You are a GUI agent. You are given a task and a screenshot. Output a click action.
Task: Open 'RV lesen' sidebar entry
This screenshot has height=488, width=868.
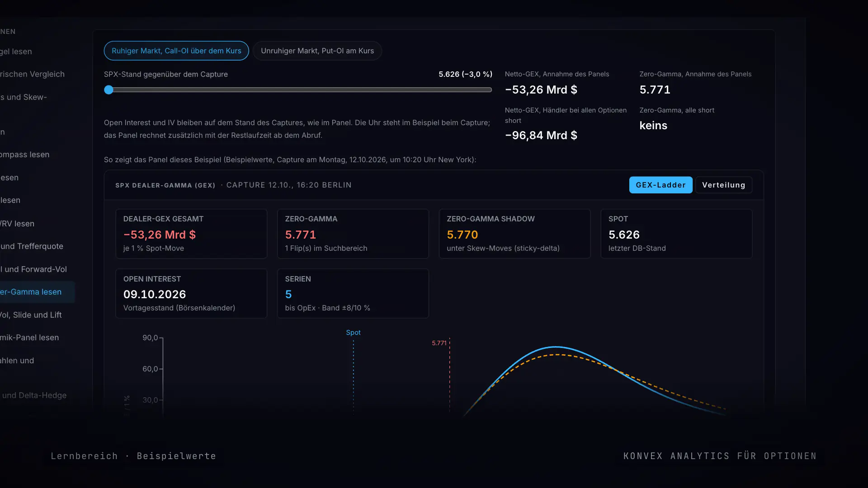pos(17,224)
